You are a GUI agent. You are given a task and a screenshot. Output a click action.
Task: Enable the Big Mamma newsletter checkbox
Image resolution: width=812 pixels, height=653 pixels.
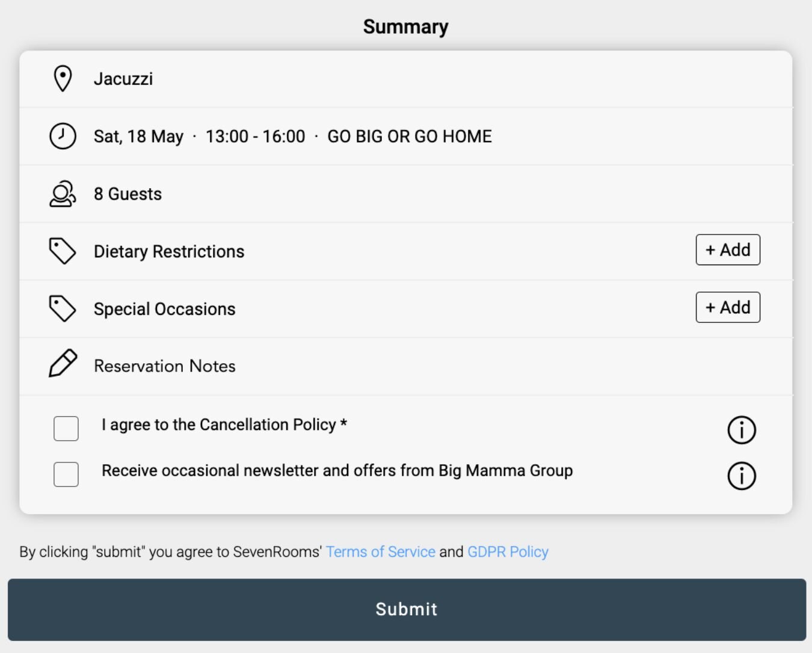(66, 474)
